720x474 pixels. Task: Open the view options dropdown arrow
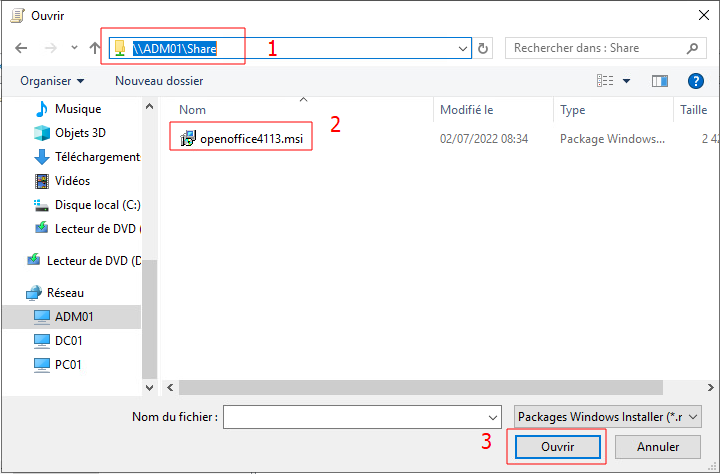click(x=627, y=80)
